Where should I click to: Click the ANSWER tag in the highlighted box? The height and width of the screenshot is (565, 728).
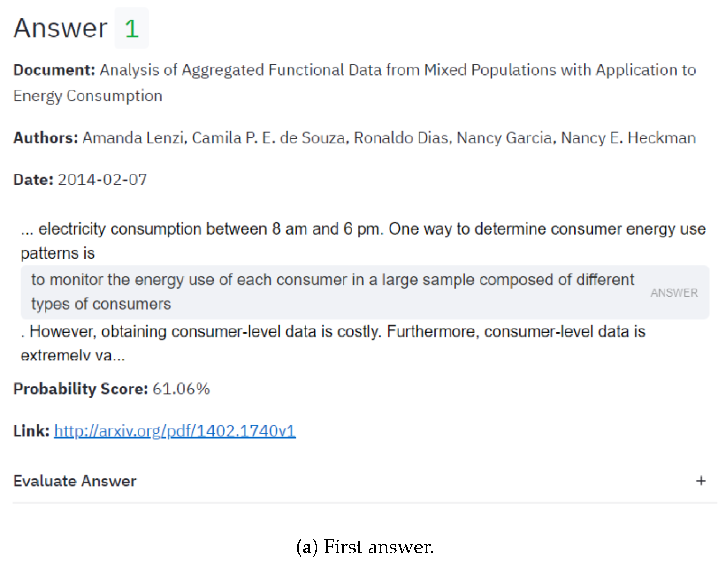point(674,292)
